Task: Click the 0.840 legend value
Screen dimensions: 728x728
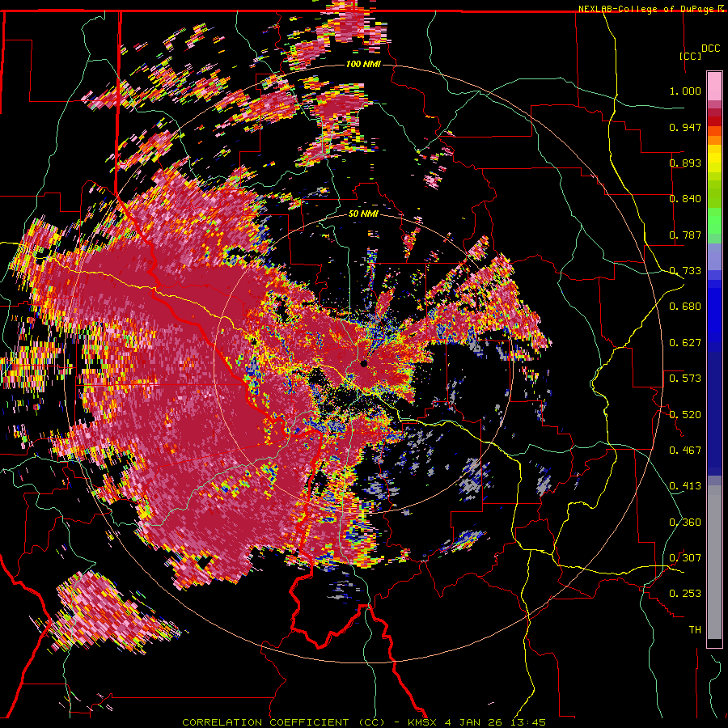Action: [x=685, y=199]
